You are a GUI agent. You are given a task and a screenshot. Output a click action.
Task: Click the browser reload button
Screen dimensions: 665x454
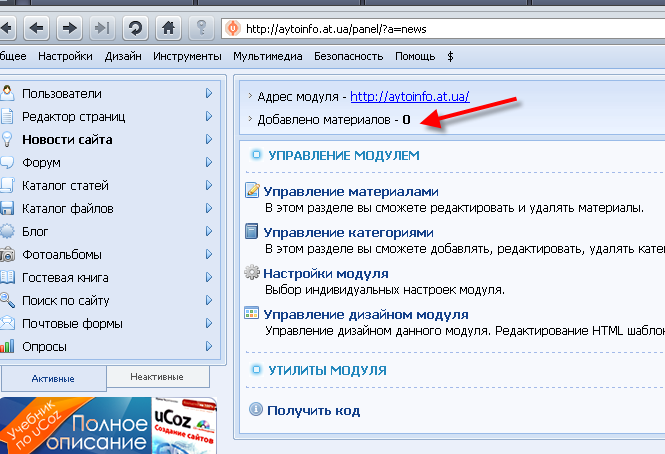pos(135,28)
